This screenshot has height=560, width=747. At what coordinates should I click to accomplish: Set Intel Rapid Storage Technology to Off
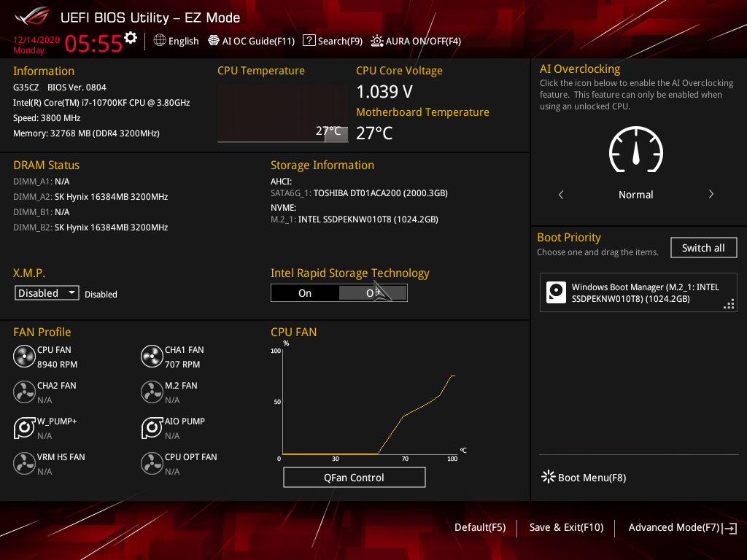pos(373,293)
